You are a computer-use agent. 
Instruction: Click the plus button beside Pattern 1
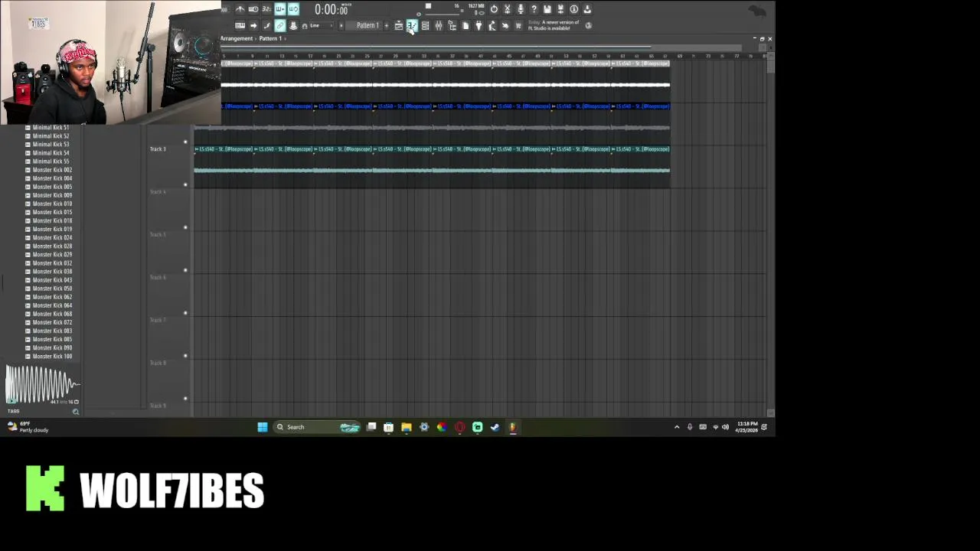[x=386, y=25]
